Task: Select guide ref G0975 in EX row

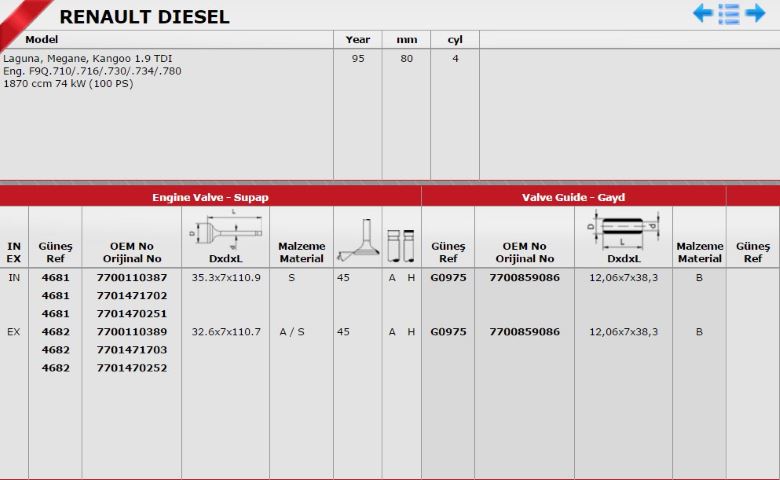Action: [x=448, y=331]
